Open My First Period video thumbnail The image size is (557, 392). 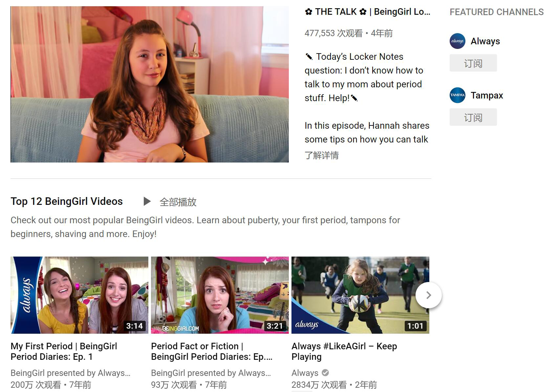(x=79, y=295)
